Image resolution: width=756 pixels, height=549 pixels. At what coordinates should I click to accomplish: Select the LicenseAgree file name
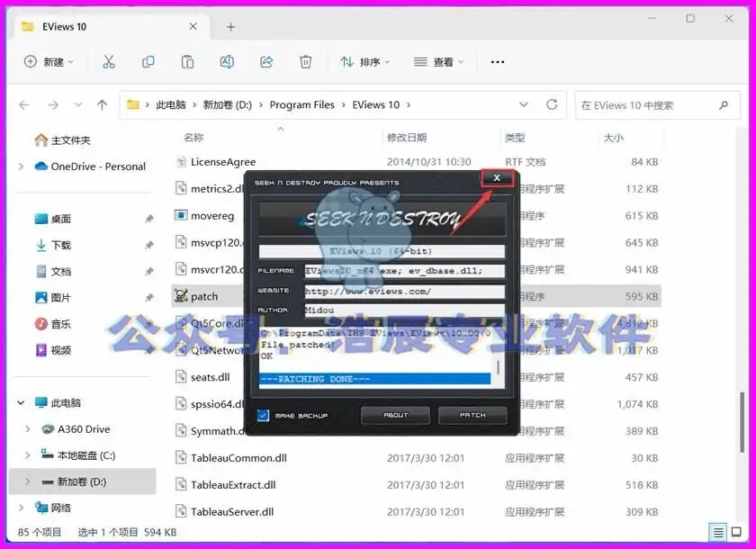click(223, 162)
